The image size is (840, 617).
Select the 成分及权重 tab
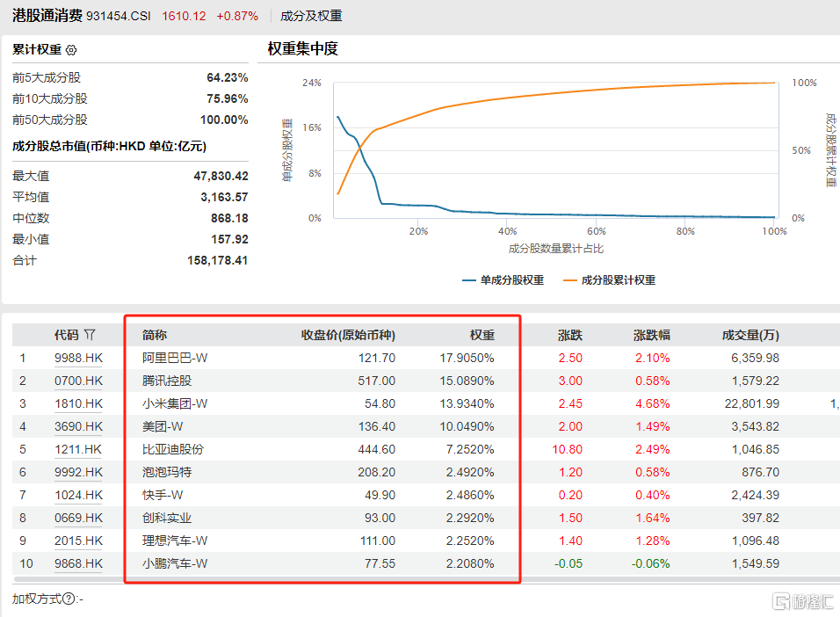coord(311,16)
